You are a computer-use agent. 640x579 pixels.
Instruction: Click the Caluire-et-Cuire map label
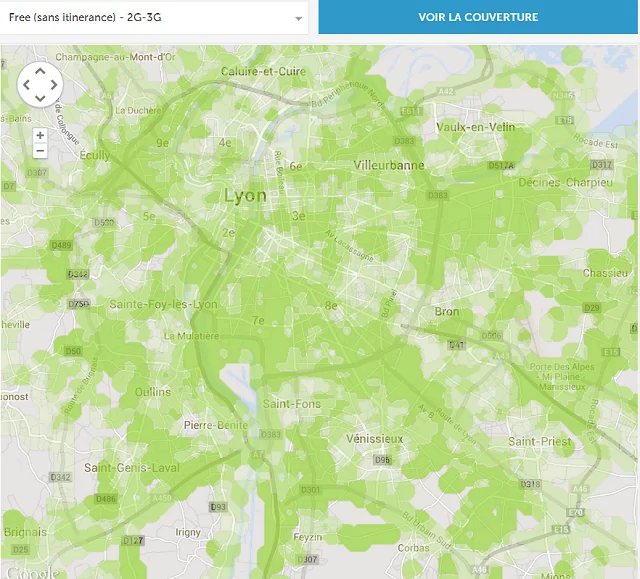(x=263, y=71)
